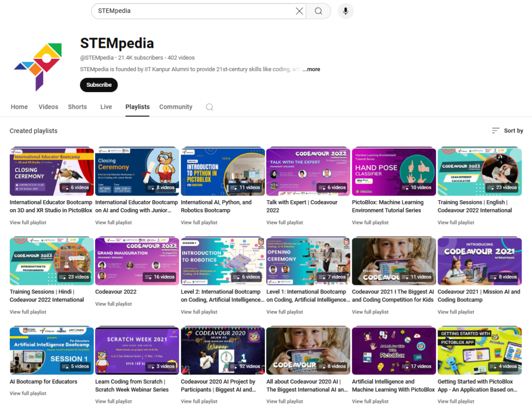Open the AI Bootcamp for Educators title
The height and width of the screenshot is (404, 532).
pos(44,382)
